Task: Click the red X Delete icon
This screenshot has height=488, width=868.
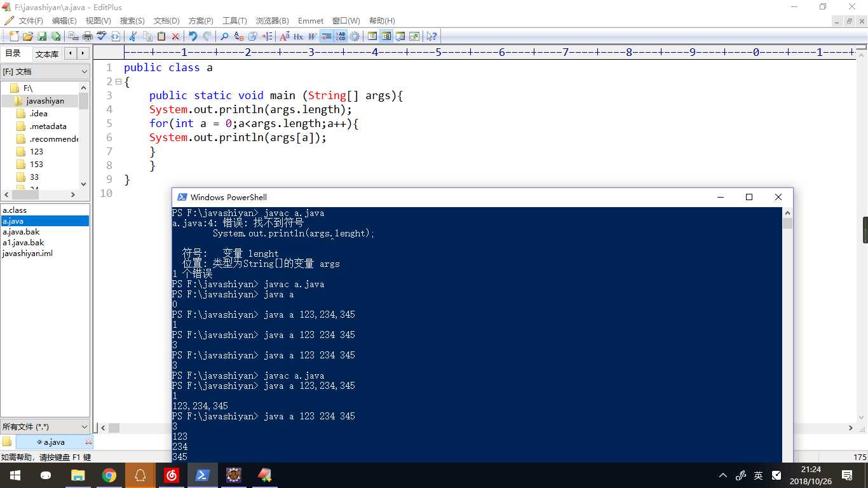Action: (175, 36)
